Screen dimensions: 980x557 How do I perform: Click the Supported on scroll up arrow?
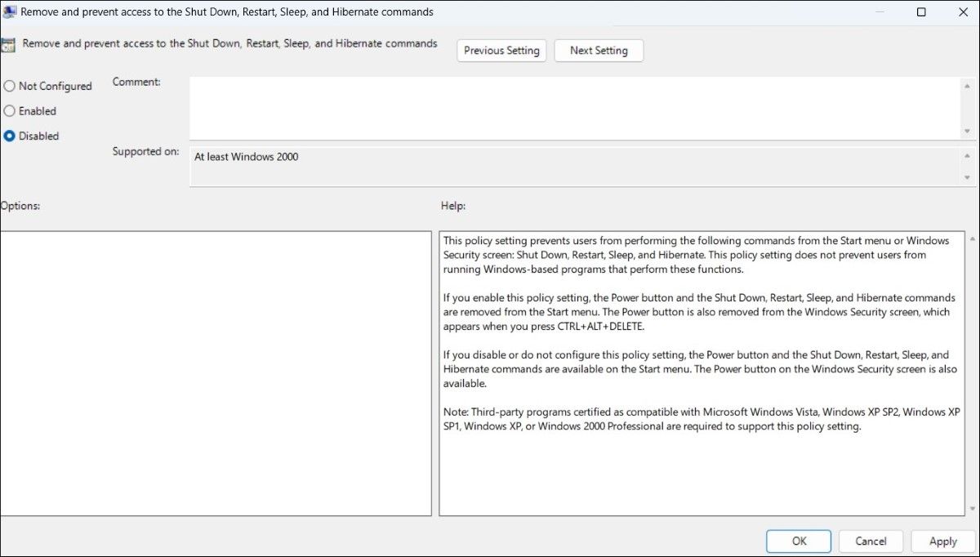pyautogui.click(x=969, y=155)
